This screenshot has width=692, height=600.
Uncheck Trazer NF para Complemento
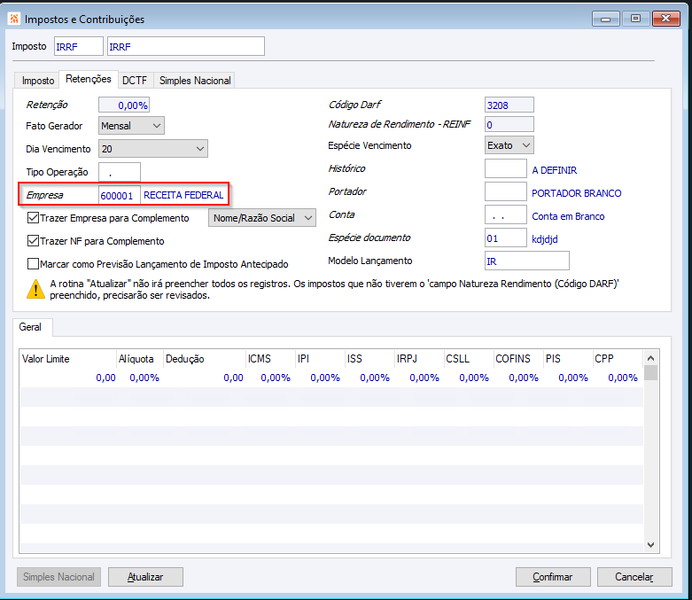click(33, 241)
